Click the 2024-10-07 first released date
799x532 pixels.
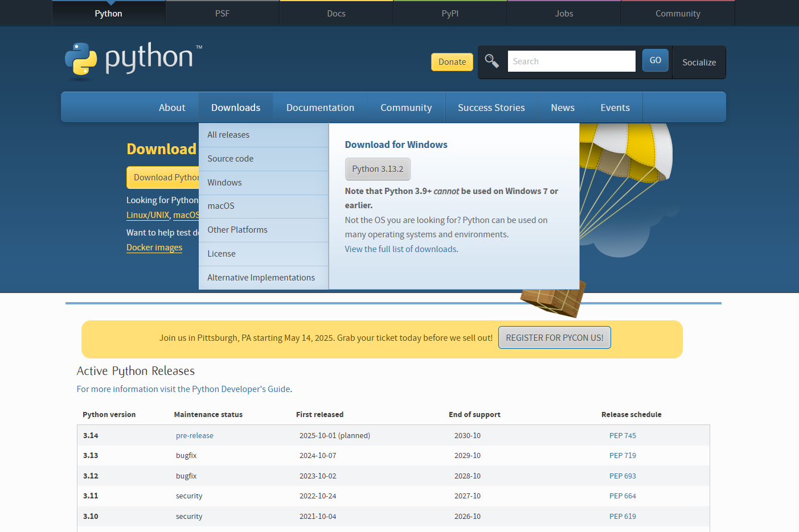coord(318,456)
